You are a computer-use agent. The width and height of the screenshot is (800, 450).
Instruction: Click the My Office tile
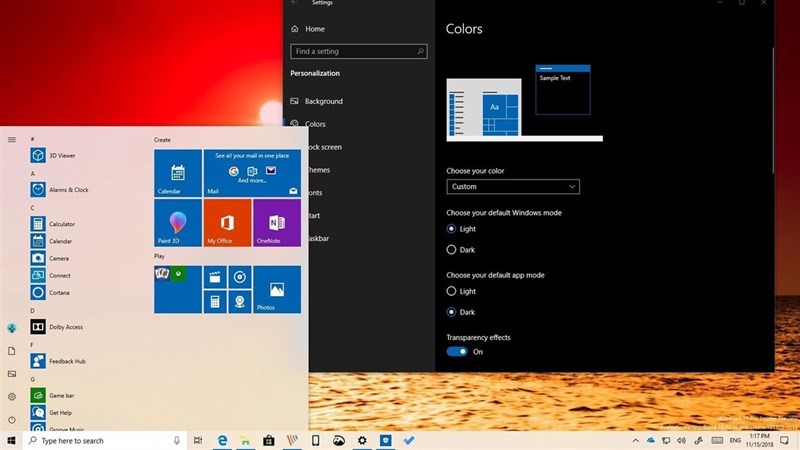227,223
